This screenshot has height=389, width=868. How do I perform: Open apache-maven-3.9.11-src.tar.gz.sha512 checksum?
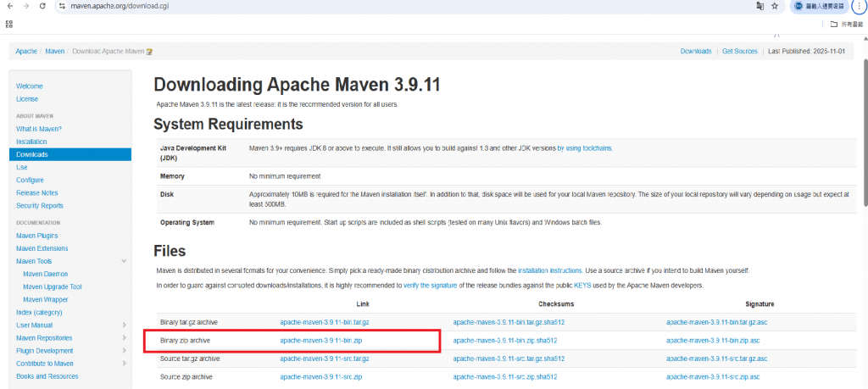point(509,358)
